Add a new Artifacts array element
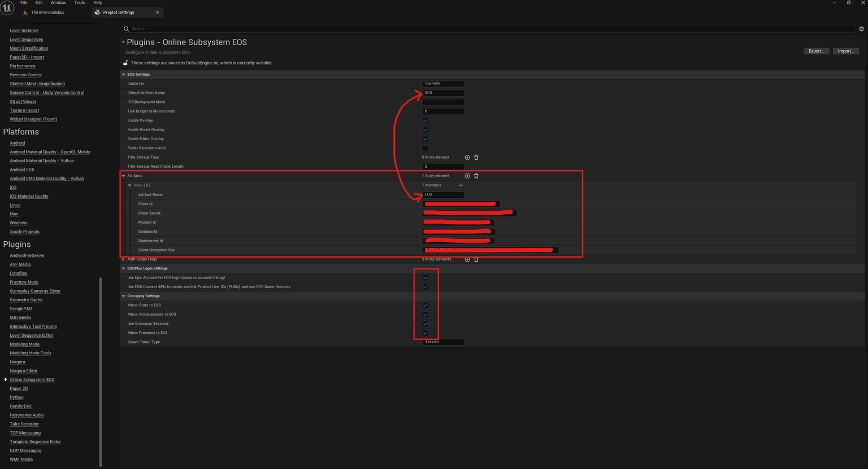This screenshot has width=868, height=469. pos(467,175)
